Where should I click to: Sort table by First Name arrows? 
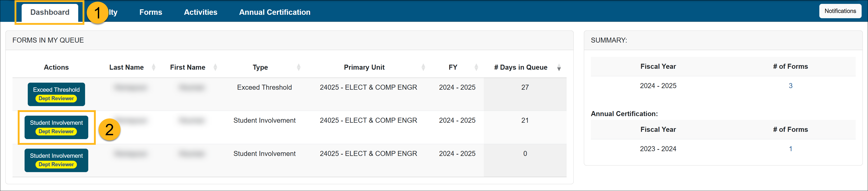(x=215, y=67)
